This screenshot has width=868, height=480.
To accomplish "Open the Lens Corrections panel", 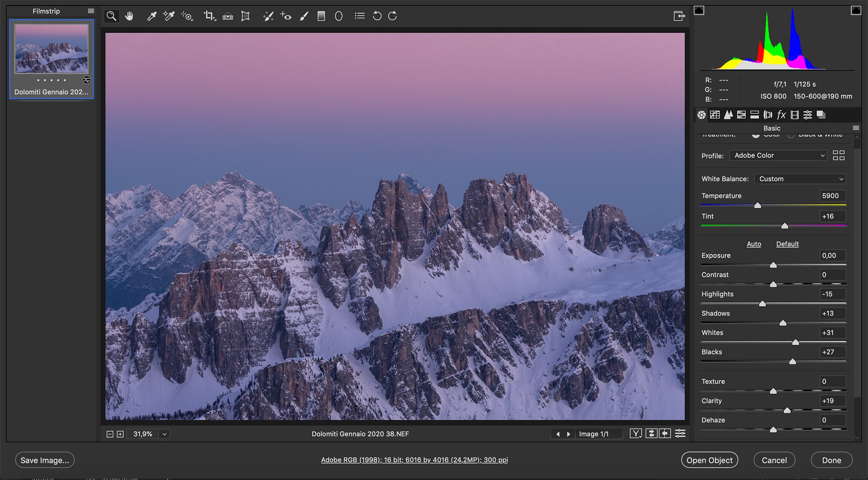I will (x=768, y=114).
